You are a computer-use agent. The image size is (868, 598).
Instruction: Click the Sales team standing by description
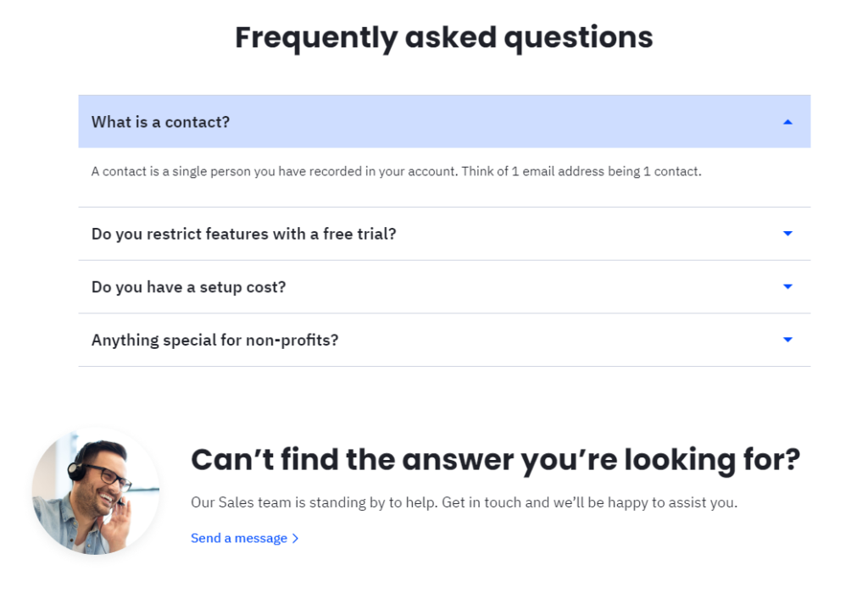click(464, 502)
